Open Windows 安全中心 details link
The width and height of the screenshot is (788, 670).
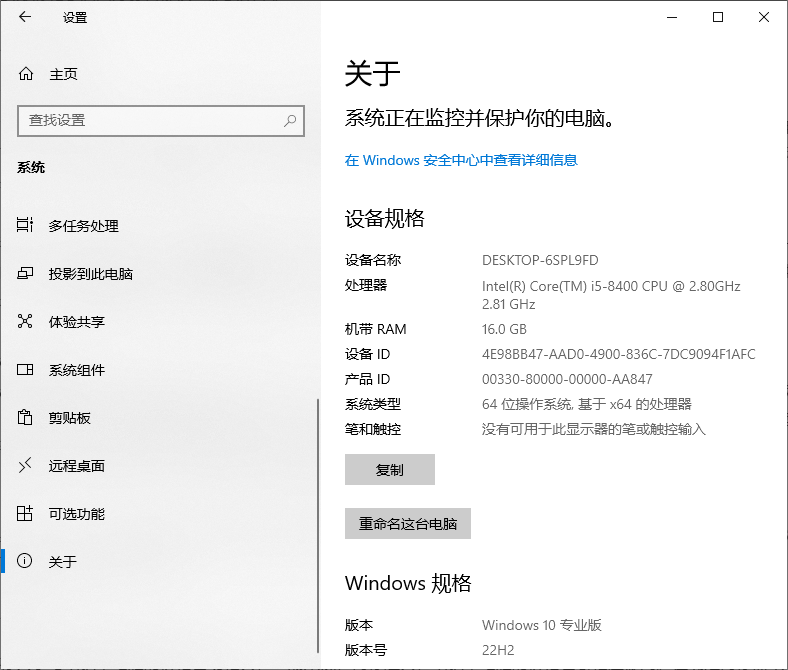pyautogui.click(x=461, y=160)
